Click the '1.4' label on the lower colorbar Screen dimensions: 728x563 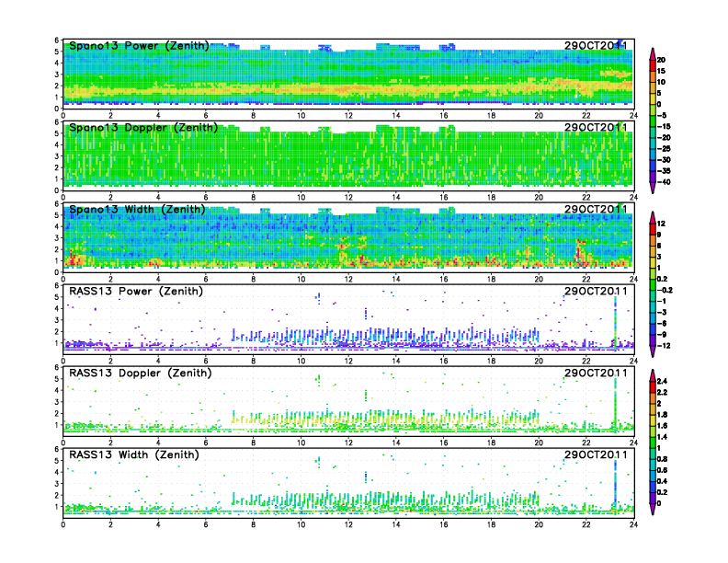pos(662,437)
